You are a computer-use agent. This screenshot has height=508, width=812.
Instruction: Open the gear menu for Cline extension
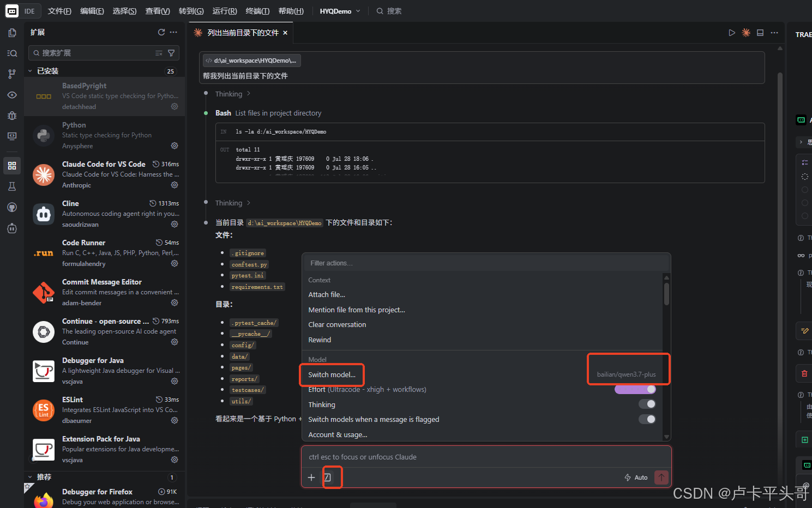pos(175,224)
